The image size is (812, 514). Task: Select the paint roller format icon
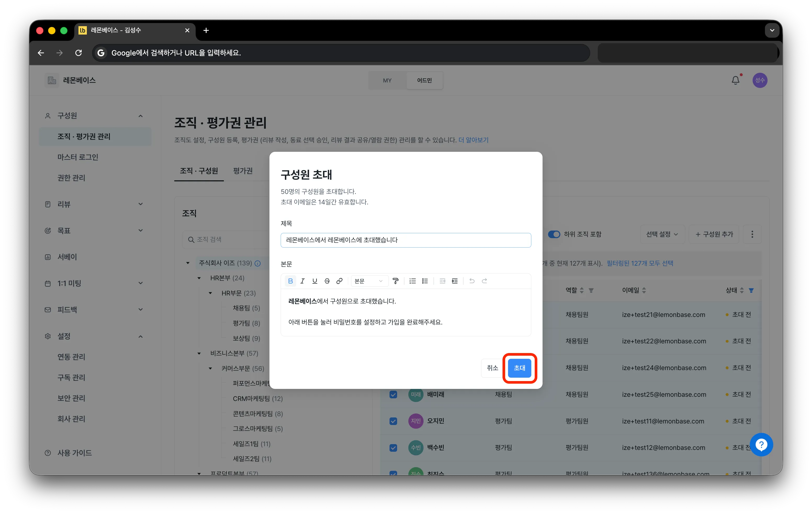tap(396, 281)
